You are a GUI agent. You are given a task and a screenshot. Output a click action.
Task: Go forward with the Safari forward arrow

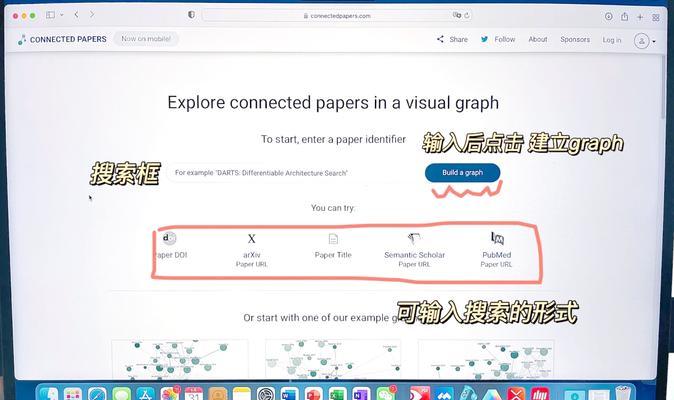tap(92, 15)
